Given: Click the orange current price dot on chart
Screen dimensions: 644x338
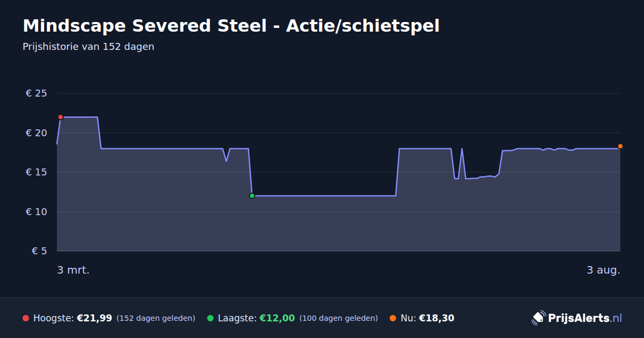Looking at the screenshot, I should pos(620,146).
